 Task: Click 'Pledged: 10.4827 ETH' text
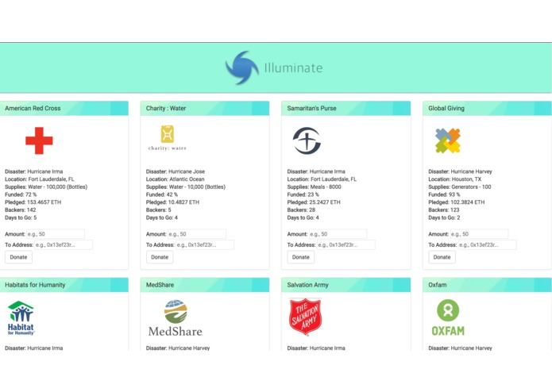(172, 202)
